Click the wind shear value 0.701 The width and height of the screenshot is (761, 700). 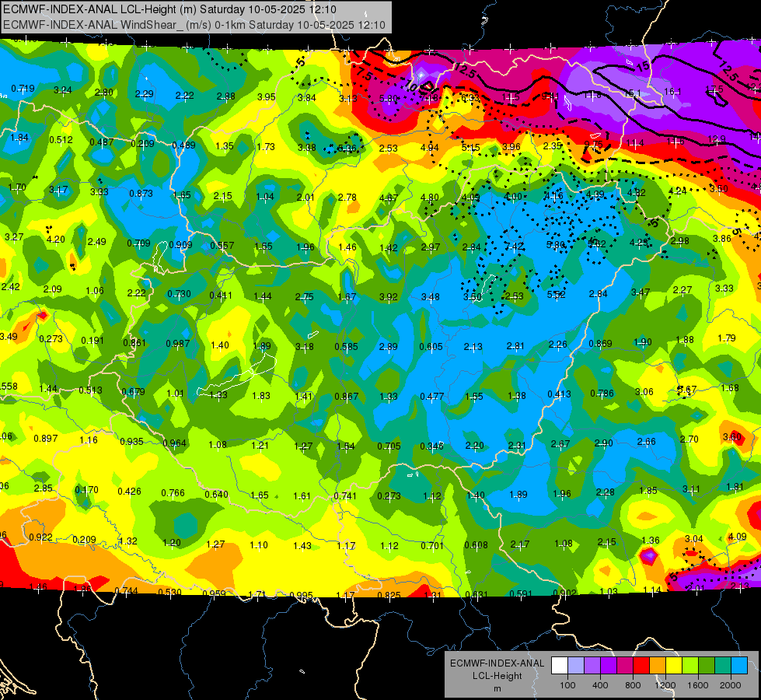tap(432, 545)
